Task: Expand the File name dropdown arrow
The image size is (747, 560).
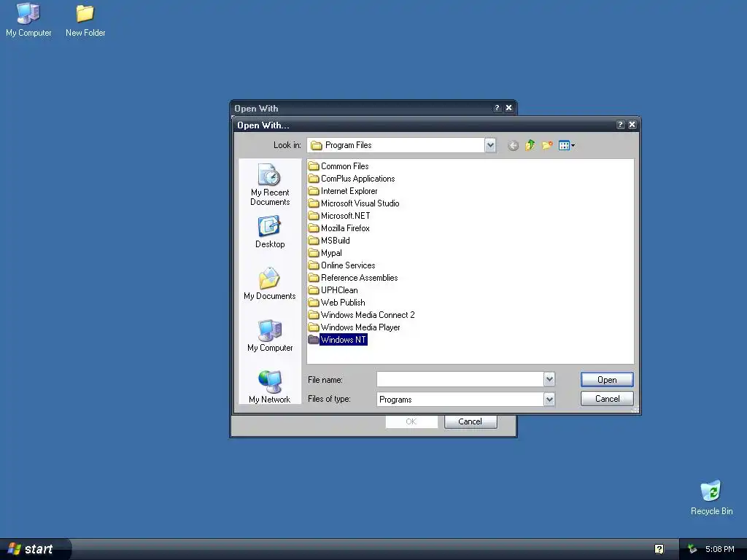Action: [549, 379]
